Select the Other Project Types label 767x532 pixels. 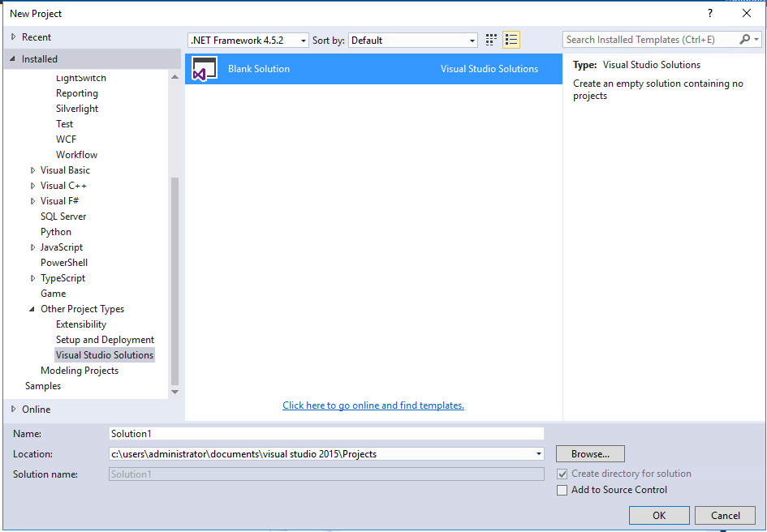click(x=82, y=309)
